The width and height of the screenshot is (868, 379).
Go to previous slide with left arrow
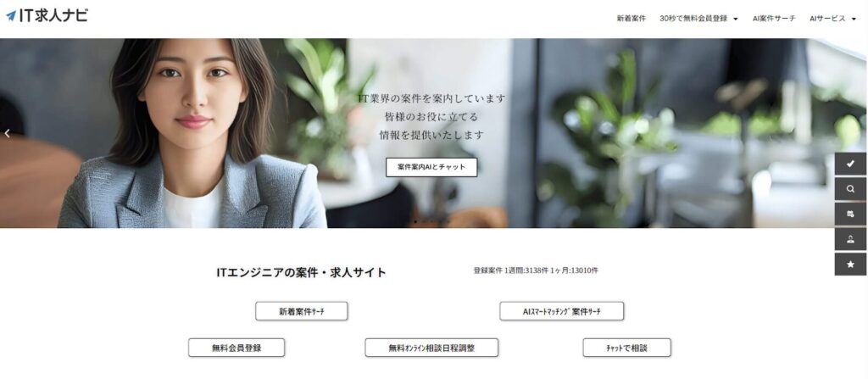click(x=7, y=133)
